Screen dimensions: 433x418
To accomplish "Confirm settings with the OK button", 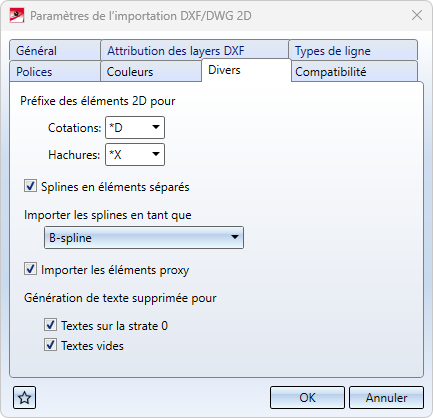I will (x=307, y=397).
